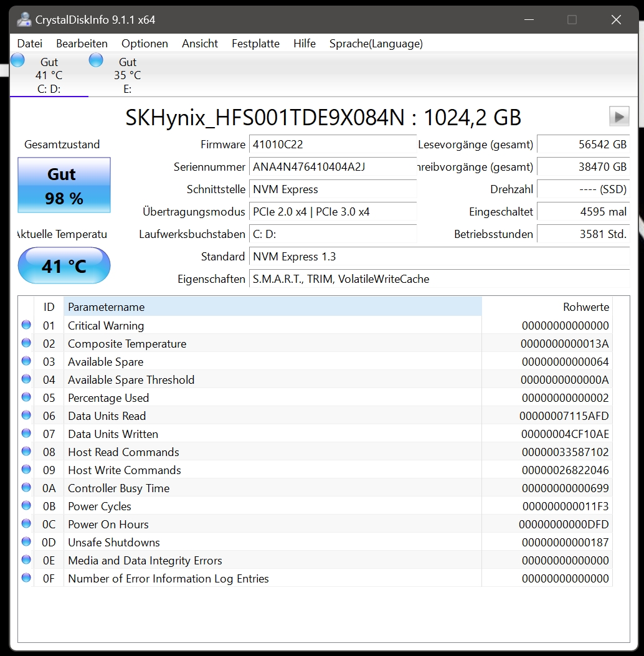Image resolution: width=644 pixels, height=656 pixels.
Task: Click the status dot for Power On Hours
Action: point(26,523)
